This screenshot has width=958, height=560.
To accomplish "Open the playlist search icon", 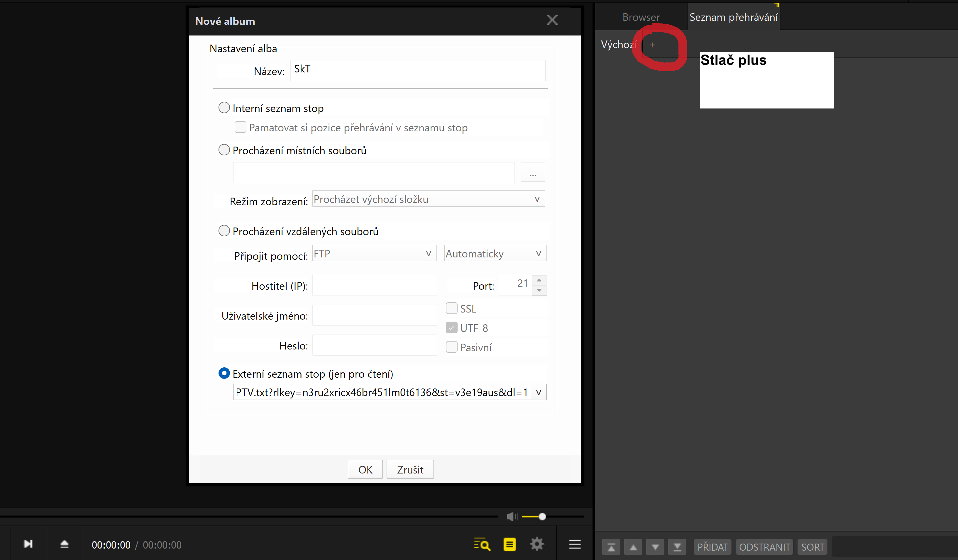I will (482, 544).
